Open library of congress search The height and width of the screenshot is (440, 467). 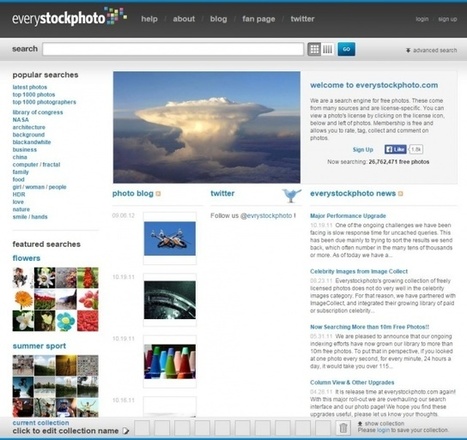[38, 112]
